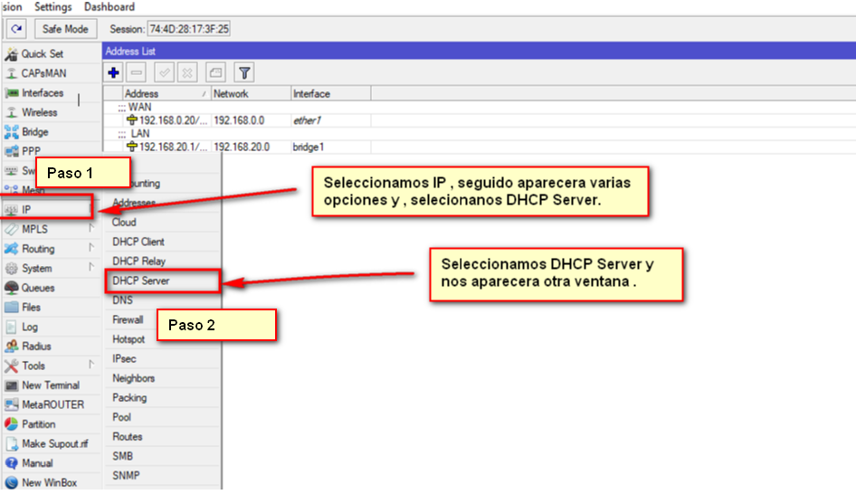Viewport: 856px width, 504px height.
Task: Click the Disable X toolbar icon
Action: tap(186, 72)
